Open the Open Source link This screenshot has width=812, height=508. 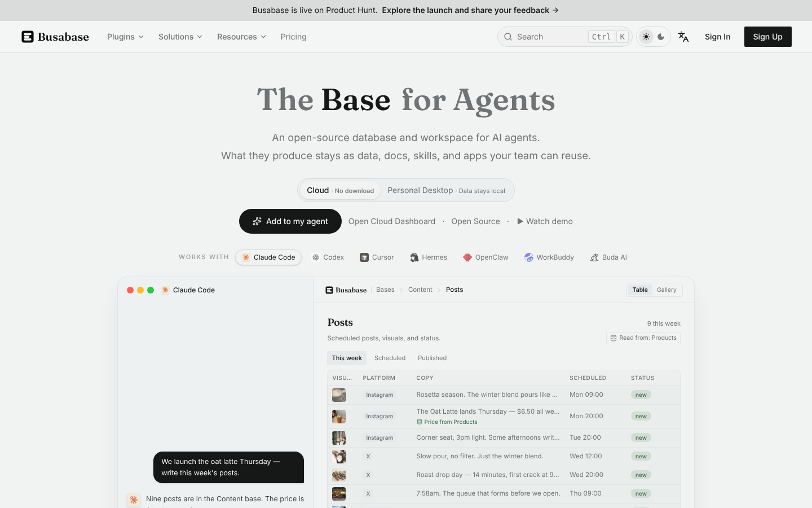pyautogui.click(x=475, y=221)
